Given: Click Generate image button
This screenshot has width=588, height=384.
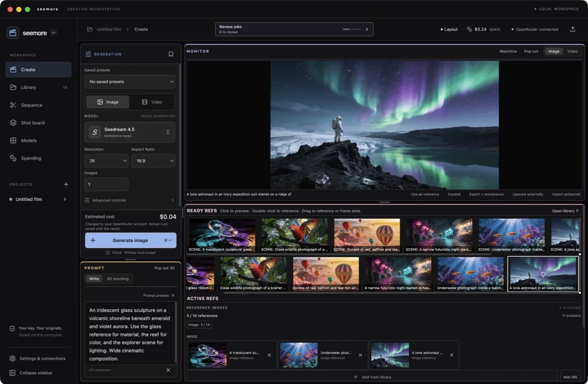Looking at the screenshot, I should (131, 240).
